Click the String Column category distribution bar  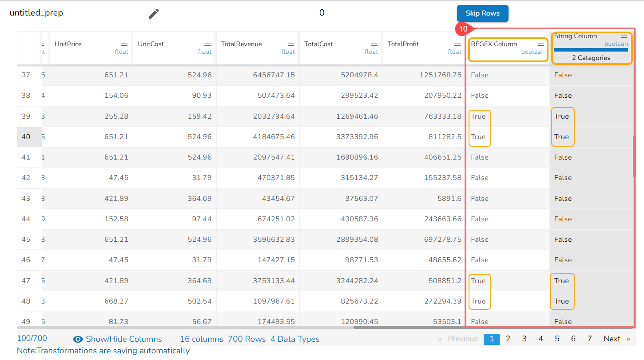(591, 50)
